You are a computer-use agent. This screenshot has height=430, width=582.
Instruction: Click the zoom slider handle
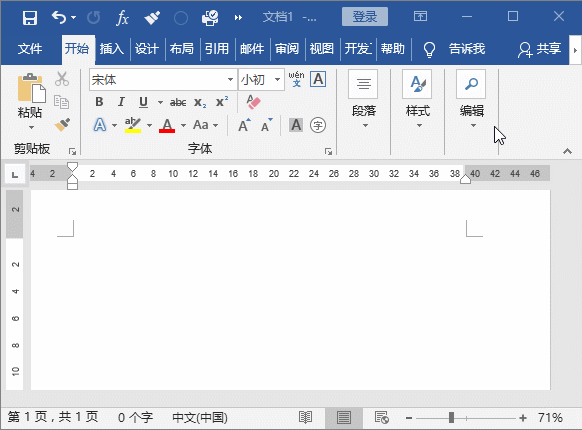[451, 418]
